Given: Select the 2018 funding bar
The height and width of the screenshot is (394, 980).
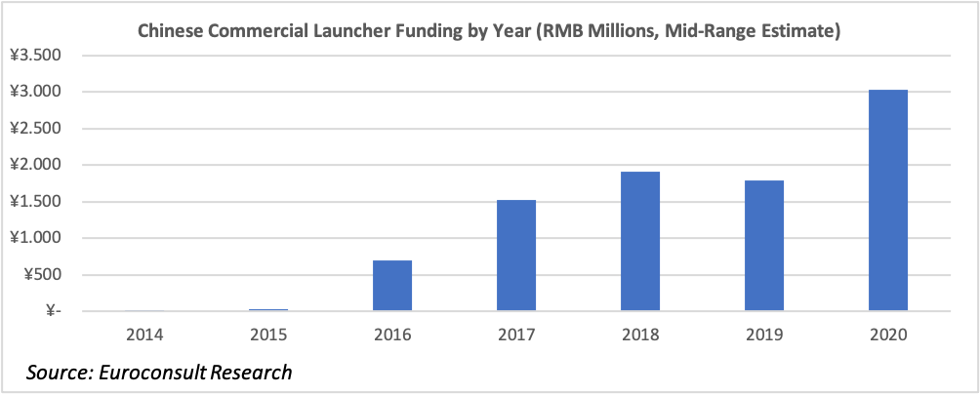Looking at the screenshot, I should (640, 241).
